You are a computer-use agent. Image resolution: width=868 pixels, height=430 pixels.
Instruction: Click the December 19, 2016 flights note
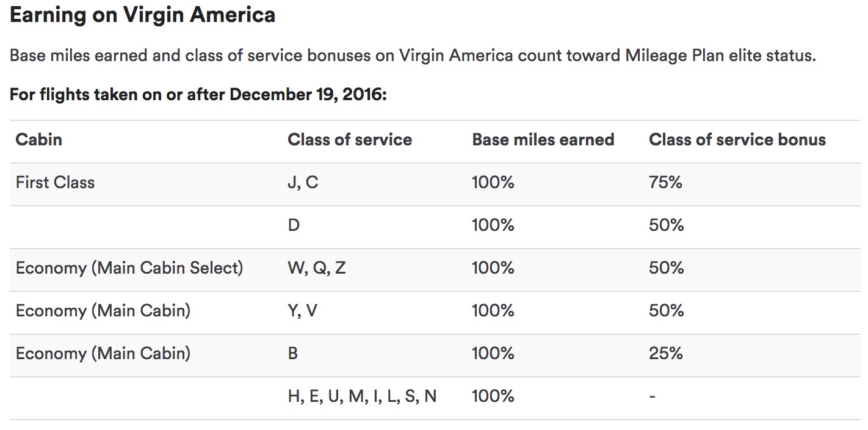point(198,95)
